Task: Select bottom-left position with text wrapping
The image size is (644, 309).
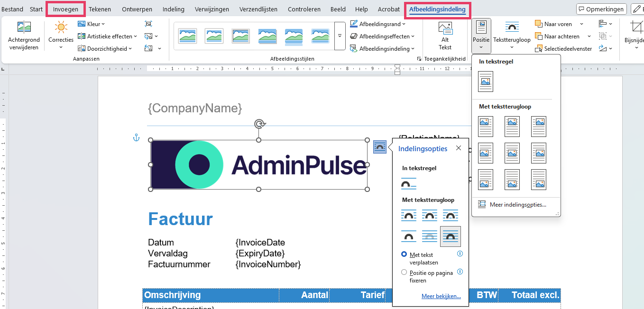Action: pyautogui.click(x=486, y=180)
